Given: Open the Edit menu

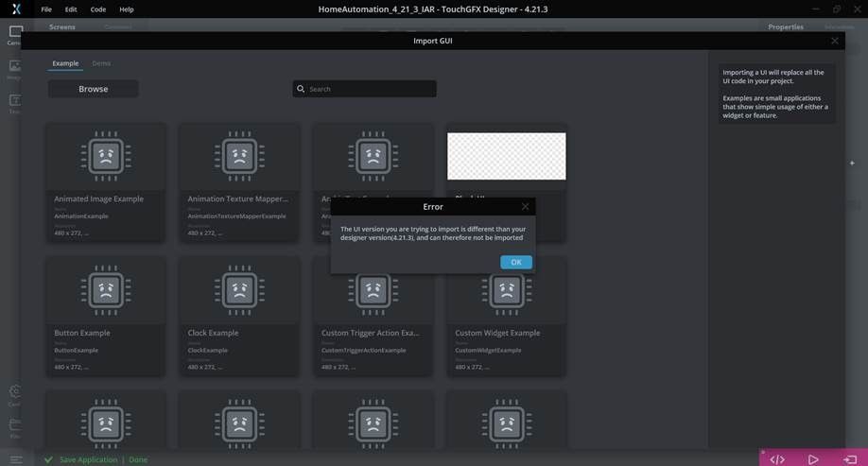Looking at the screenshot, I should 71,9.
